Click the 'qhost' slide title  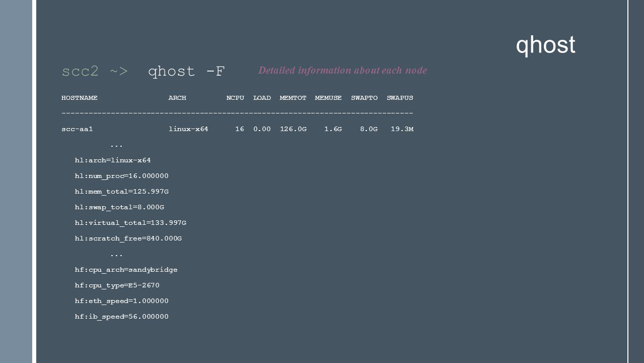[545, 45]
